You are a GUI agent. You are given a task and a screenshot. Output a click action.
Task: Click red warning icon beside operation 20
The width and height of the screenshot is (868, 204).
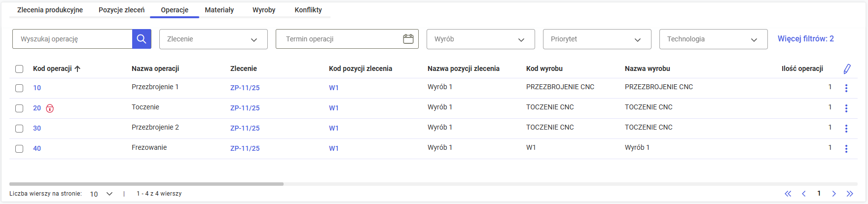pos(50,108)
